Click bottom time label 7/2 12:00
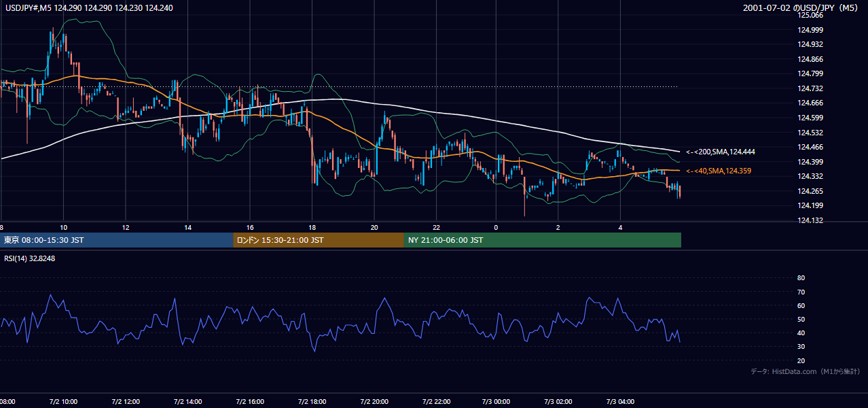The width and height of the screenshot is (868, 408). [x=126, y=401]
